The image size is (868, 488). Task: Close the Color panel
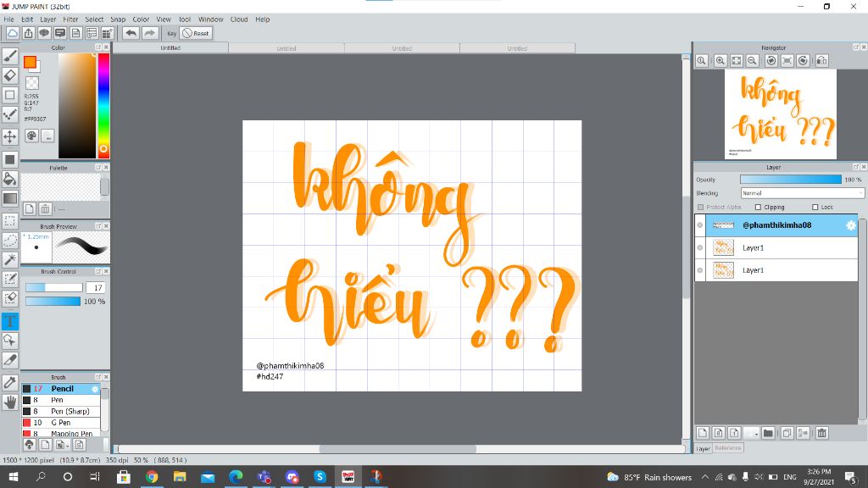coord(106,47)
